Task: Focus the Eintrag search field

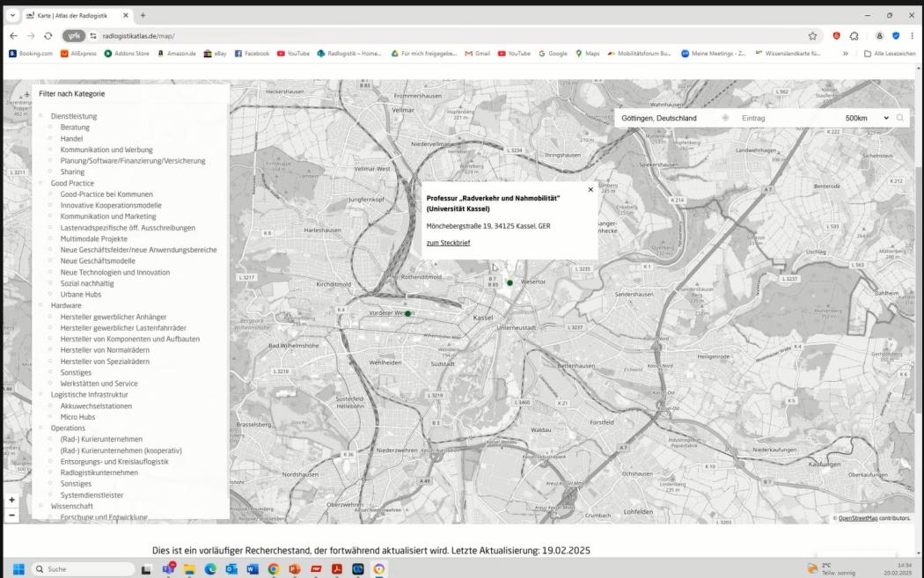Action: (x=788, y=119)
